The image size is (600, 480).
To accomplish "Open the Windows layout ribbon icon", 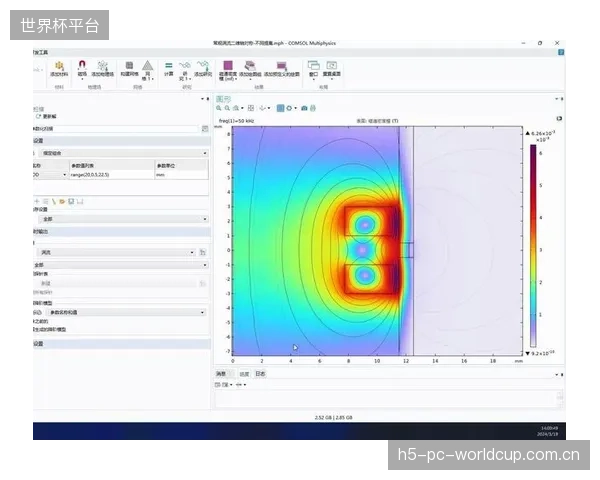I will pos(313,65).
